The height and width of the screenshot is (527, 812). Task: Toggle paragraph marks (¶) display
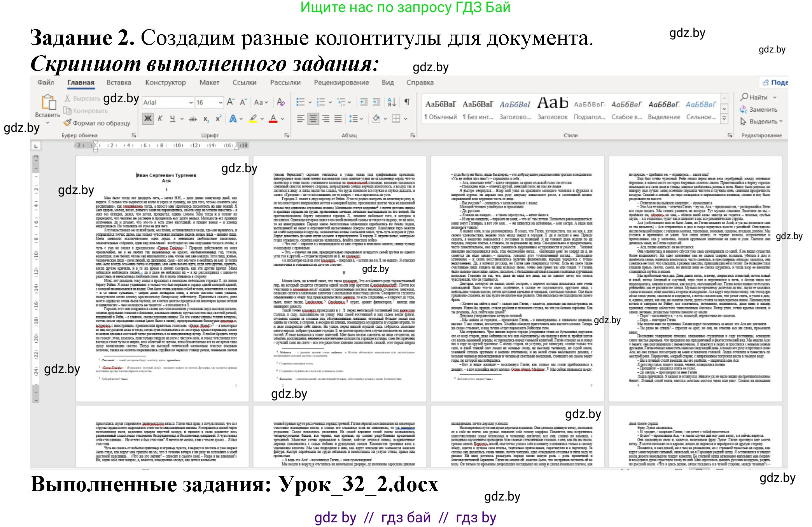click(407, 102)
